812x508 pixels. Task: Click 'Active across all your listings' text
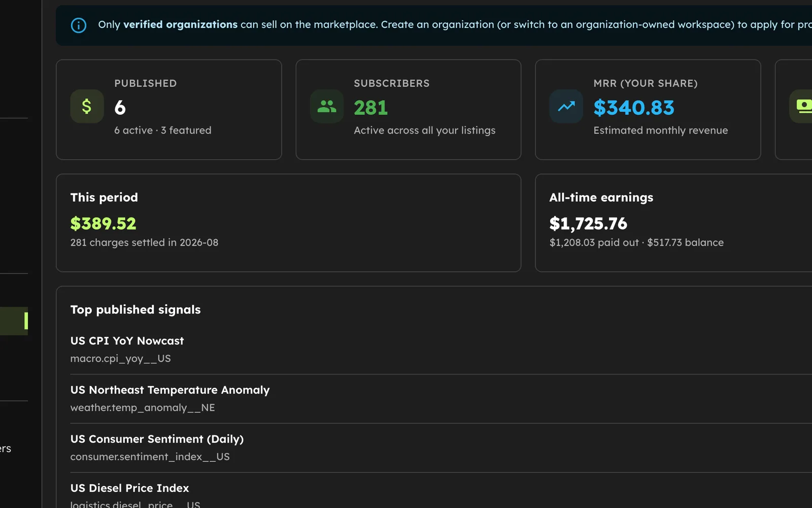(424, 131)
